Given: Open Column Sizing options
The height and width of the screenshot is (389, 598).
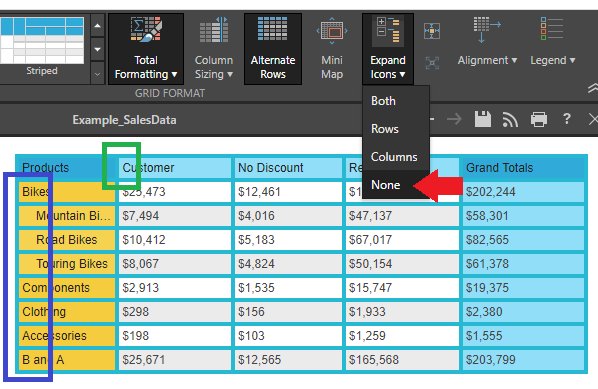Looking at the screenshot, I should click(x=214, y=49).
